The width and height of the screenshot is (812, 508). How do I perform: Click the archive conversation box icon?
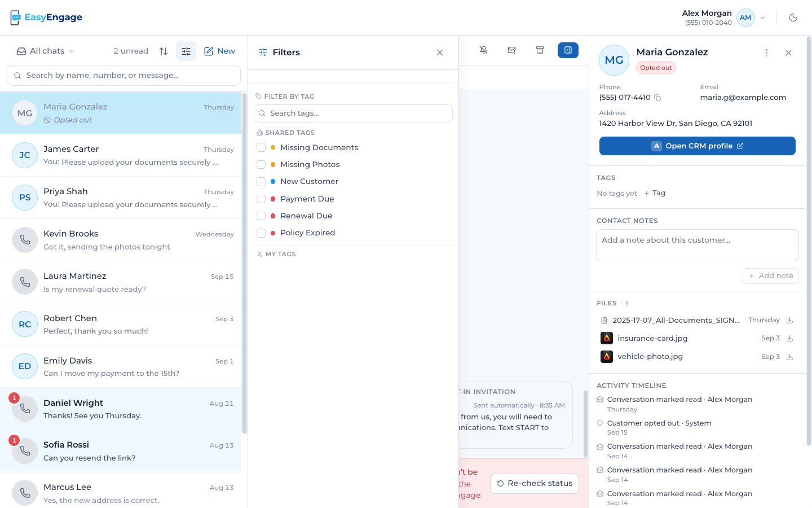(x=540, y=50)
